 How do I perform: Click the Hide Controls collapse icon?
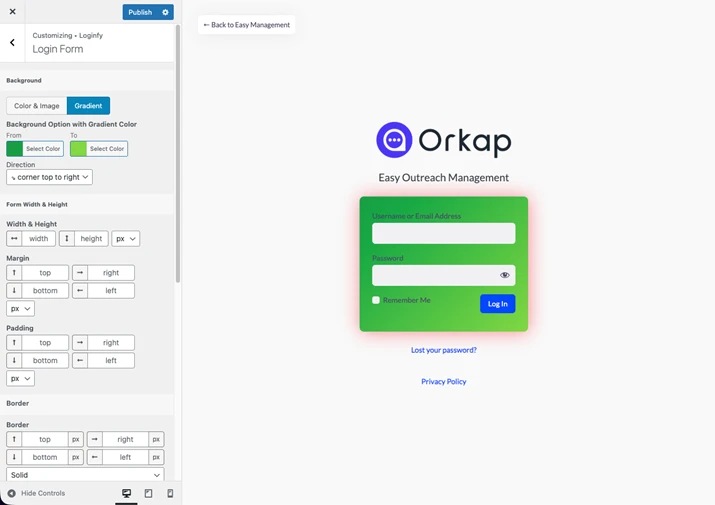12,493
